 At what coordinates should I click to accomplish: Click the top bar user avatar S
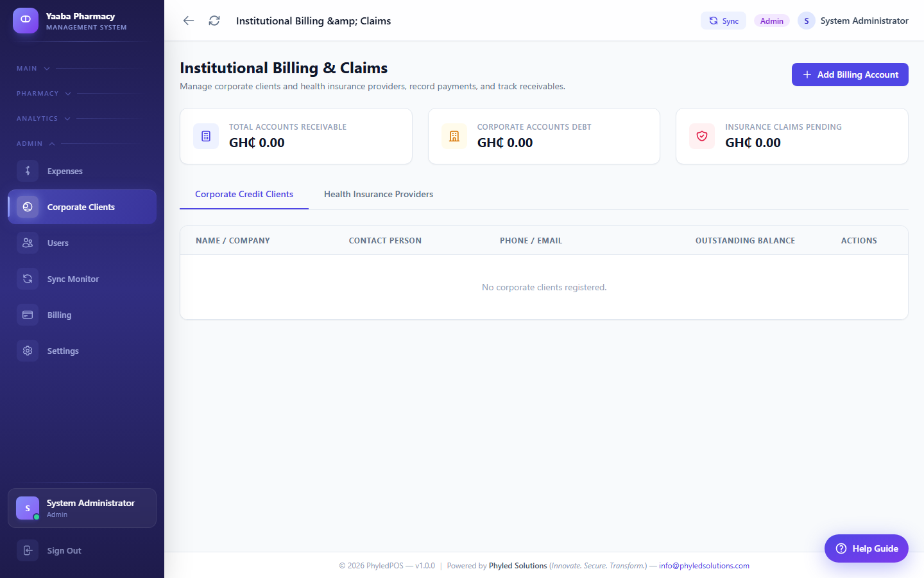click(807, 21)
